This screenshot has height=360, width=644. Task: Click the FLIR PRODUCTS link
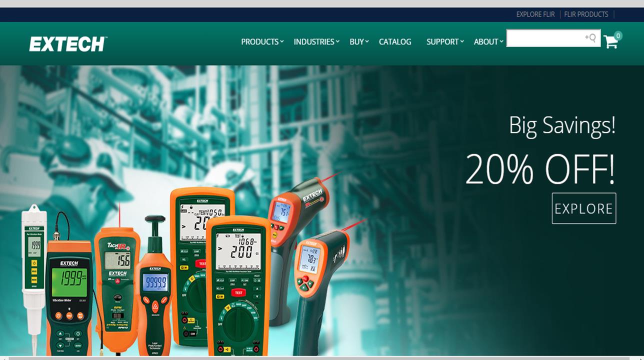585,14
